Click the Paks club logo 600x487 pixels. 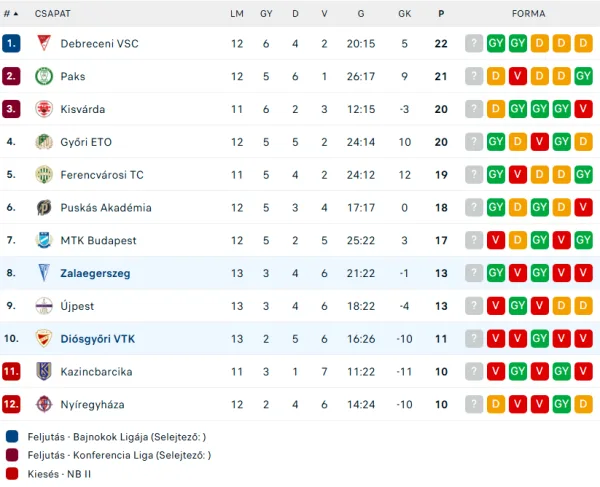pyautogui.click(x=44, y=76)
